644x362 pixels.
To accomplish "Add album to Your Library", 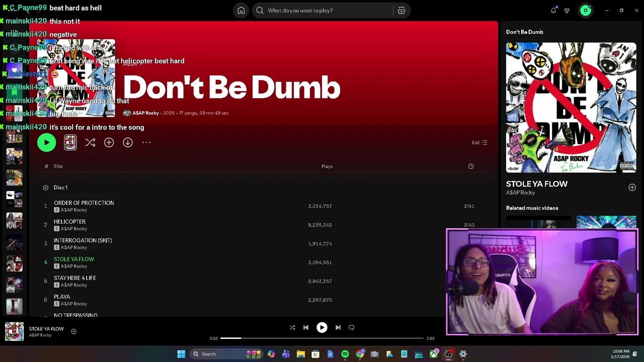I will click(x=109, y=142).
